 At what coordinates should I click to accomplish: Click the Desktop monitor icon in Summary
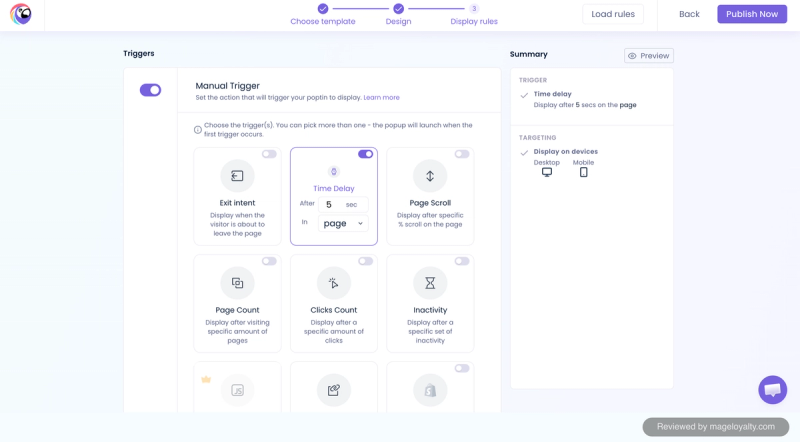pyautogui.click(x=547, y=173)
